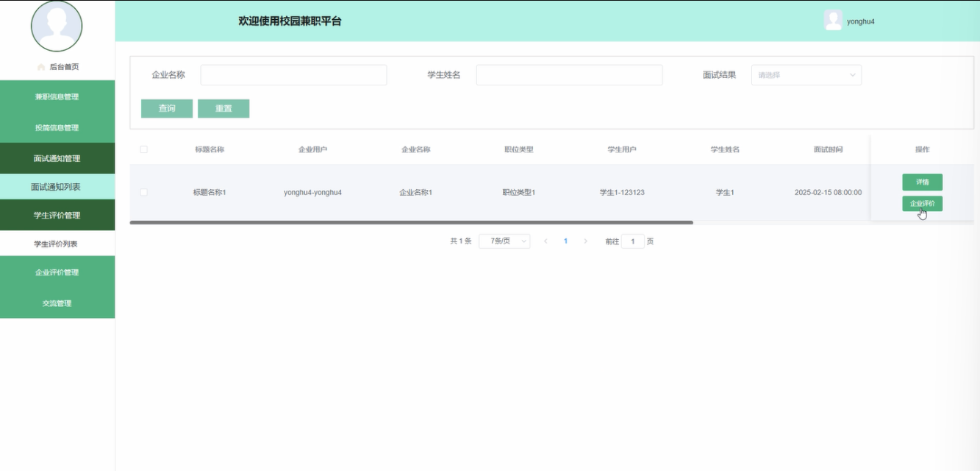Click the cell 企业名称1

(x=415, y=193)
